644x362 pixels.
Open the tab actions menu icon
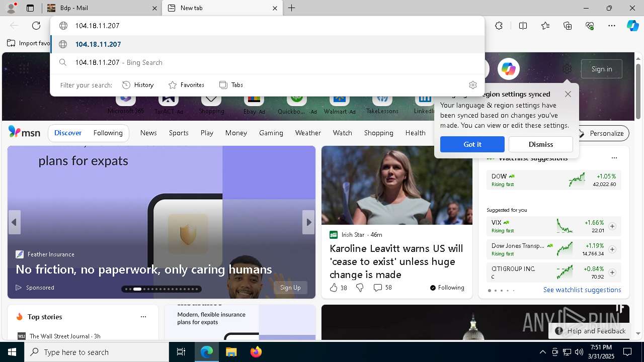point(30,8)
